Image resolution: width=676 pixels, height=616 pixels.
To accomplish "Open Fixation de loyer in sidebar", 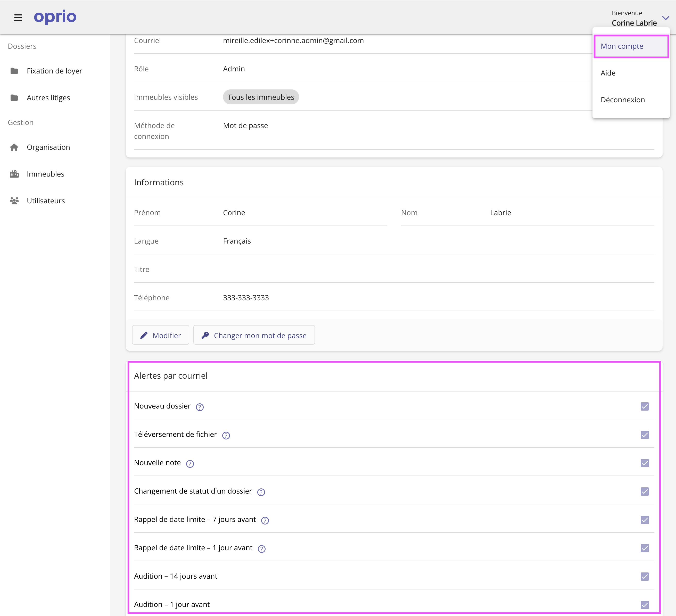I will click(54, 71).
